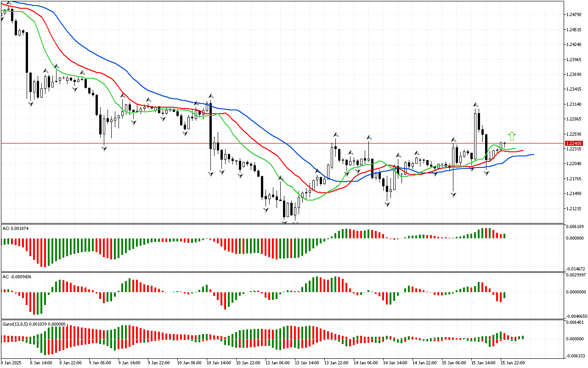Click the 8 Jan 2025 date label

click(x=12, y=363)
